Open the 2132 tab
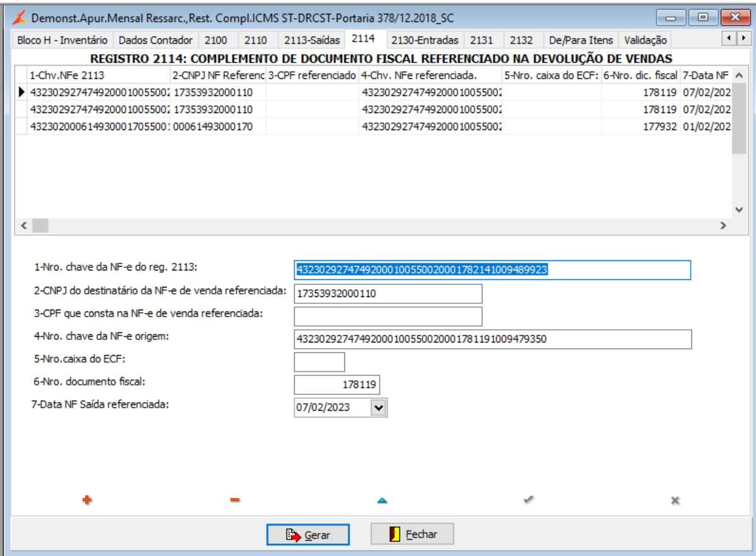756x556 pixels. click(x=521, y=40)
